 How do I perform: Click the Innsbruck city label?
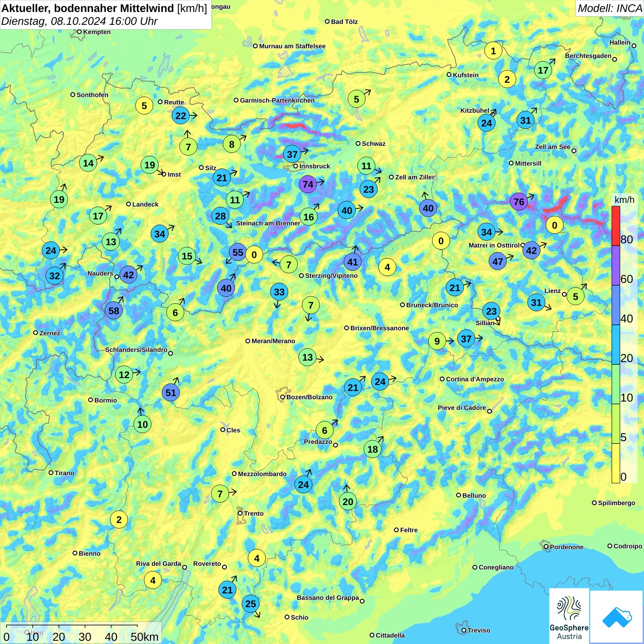pyautogui.click(x=315, y=166)
